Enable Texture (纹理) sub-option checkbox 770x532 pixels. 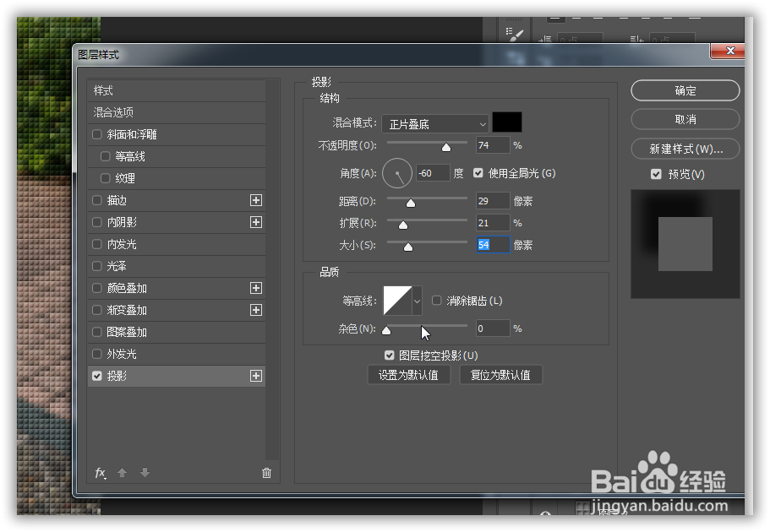(x=105, y=178)
